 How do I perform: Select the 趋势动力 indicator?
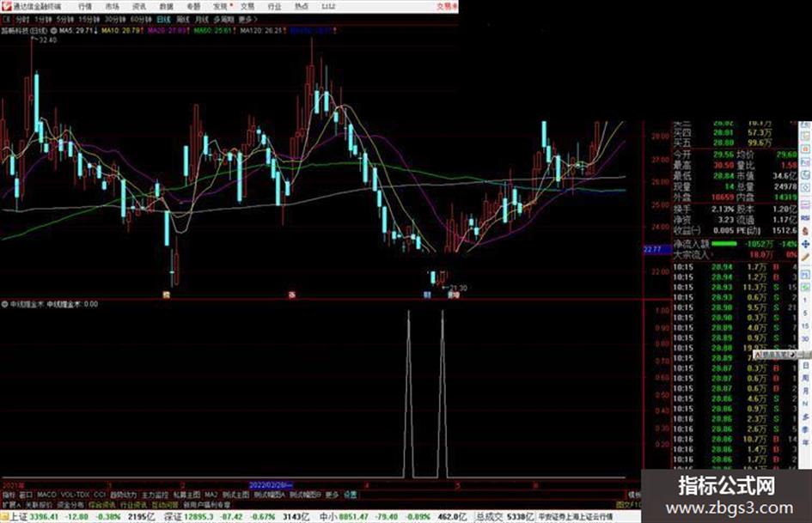pyautogui.click(x=123, y=495)
